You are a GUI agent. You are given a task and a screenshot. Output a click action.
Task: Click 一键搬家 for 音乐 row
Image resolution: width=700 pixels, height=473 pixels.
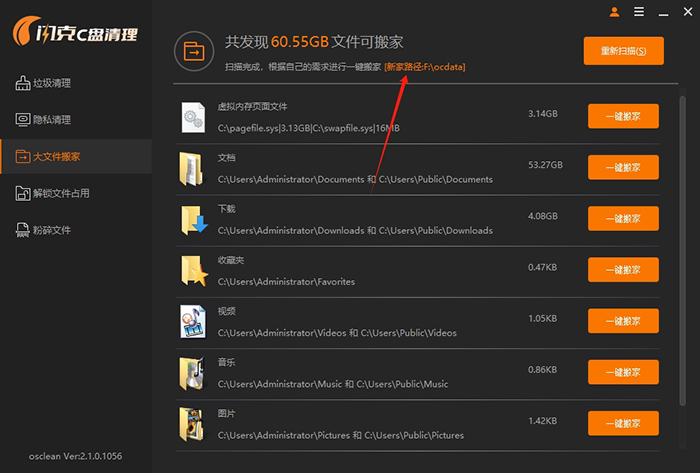pos(623,372)
